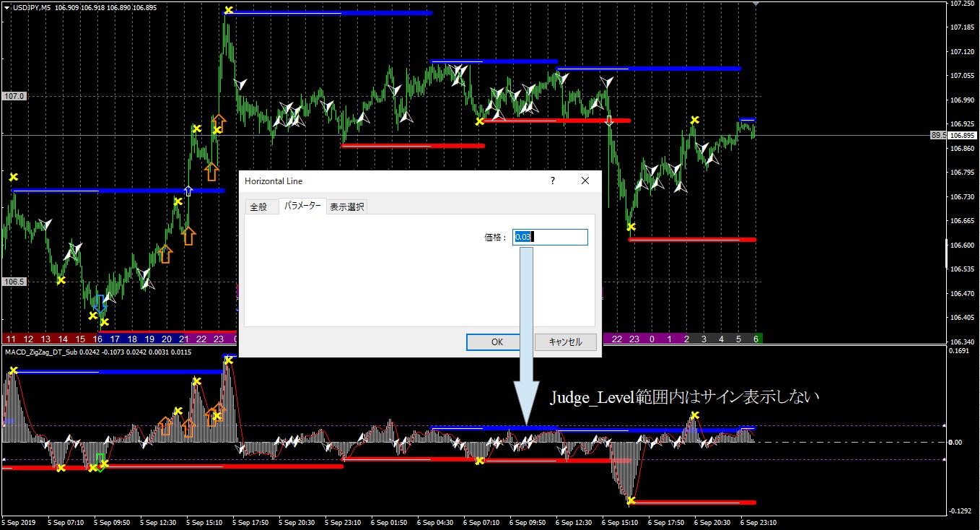Click price scale value 106.990
Screen dimensions: 980x530
point(961,100)
